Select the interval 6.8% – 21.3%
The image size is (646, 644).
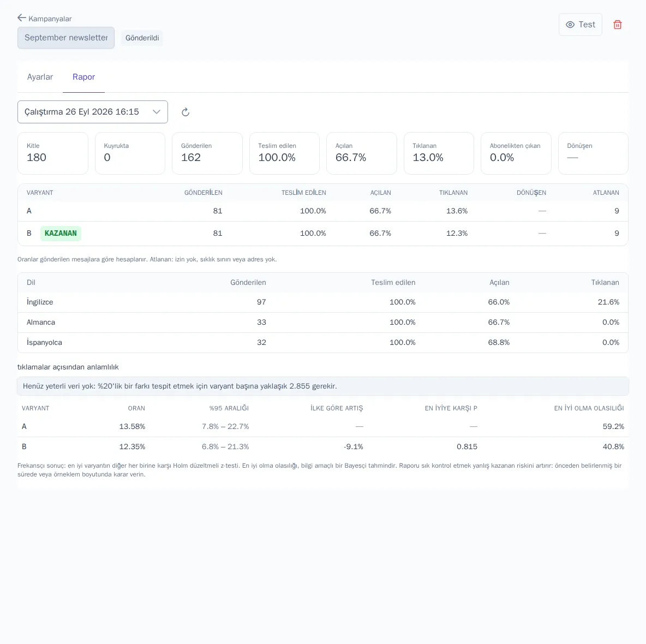[x=225, y=446]
